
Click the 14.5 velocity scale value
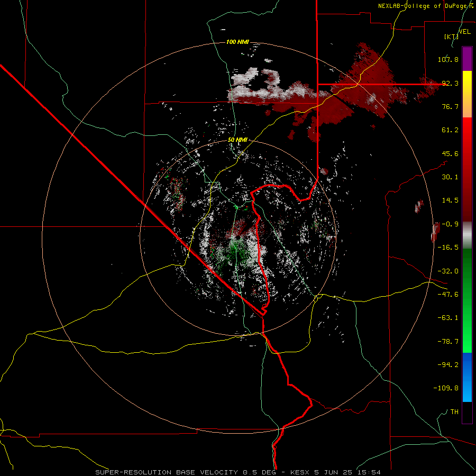coord(450,200)
